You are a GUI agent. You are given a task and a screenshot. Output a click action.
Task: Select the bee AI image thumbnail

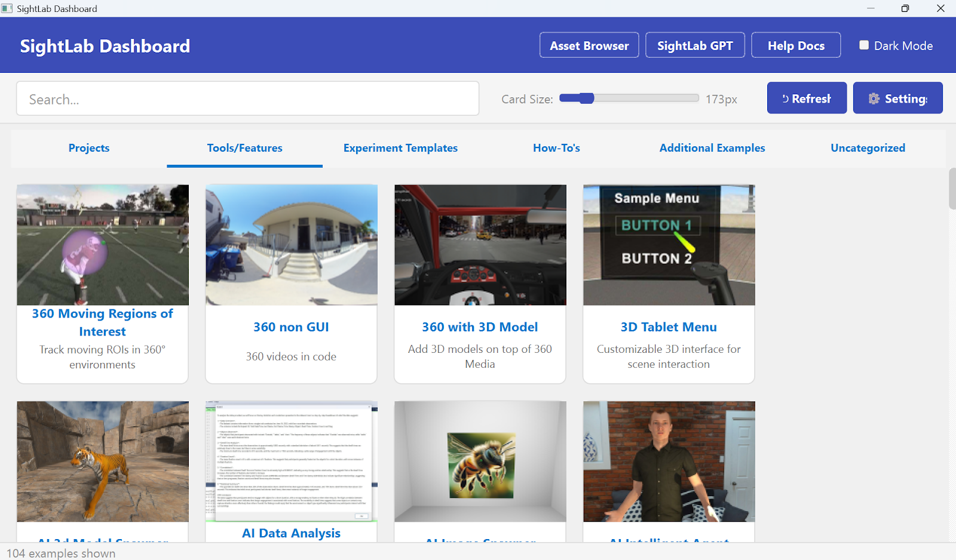480,461
